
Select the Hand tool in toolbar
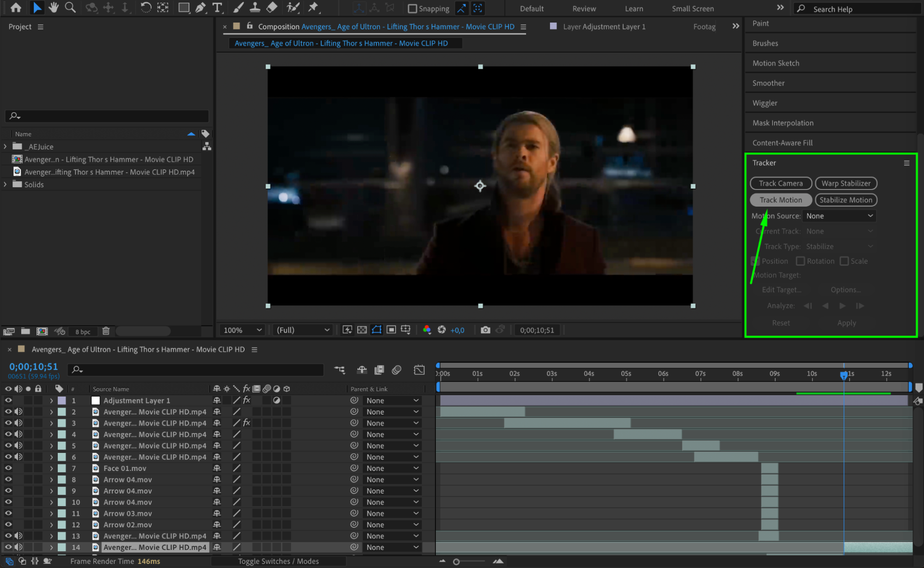53,7
